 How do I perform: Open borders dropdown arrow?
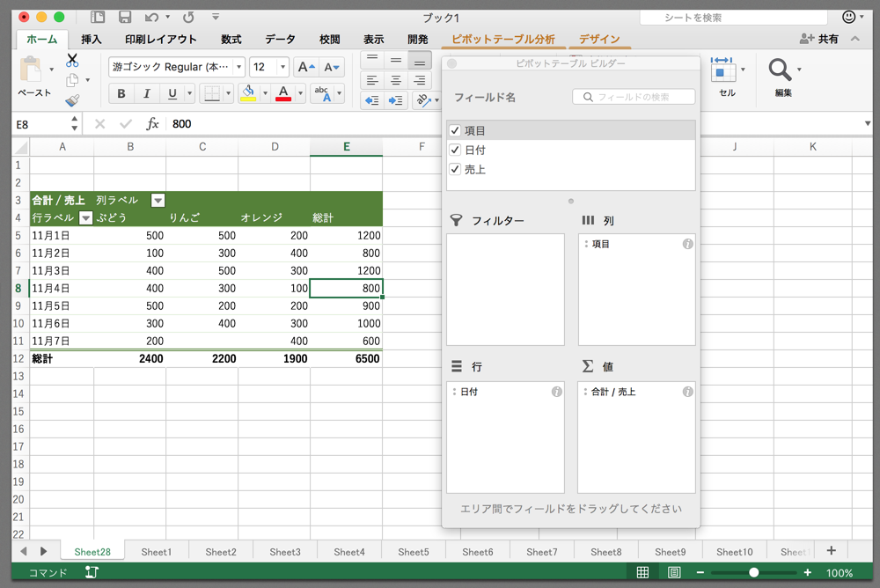click(228, 94)
